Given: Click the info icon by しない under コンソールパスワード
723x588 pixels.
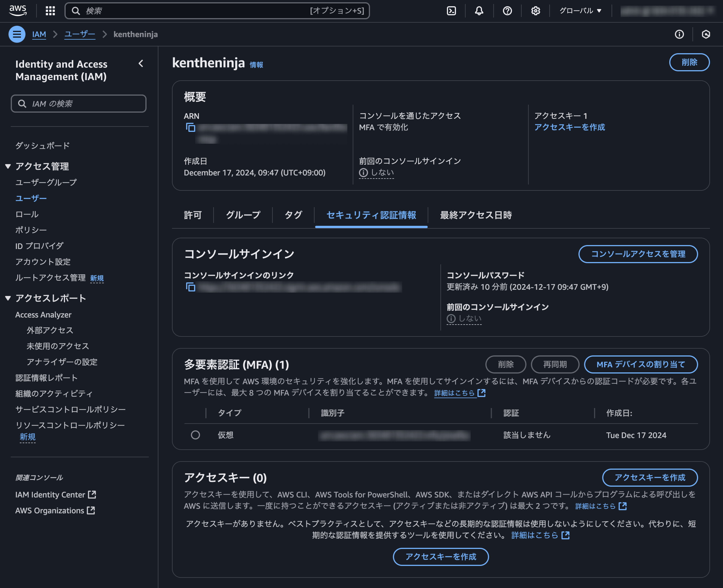Looking at the screenshot, I should coord(451,318).
